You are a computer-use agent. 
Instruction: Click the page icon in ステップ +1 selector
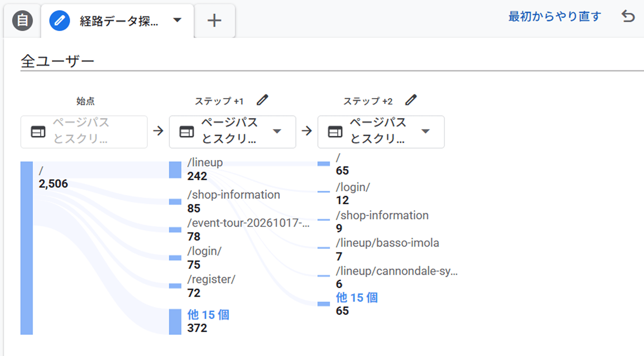[x=187, y=132]
